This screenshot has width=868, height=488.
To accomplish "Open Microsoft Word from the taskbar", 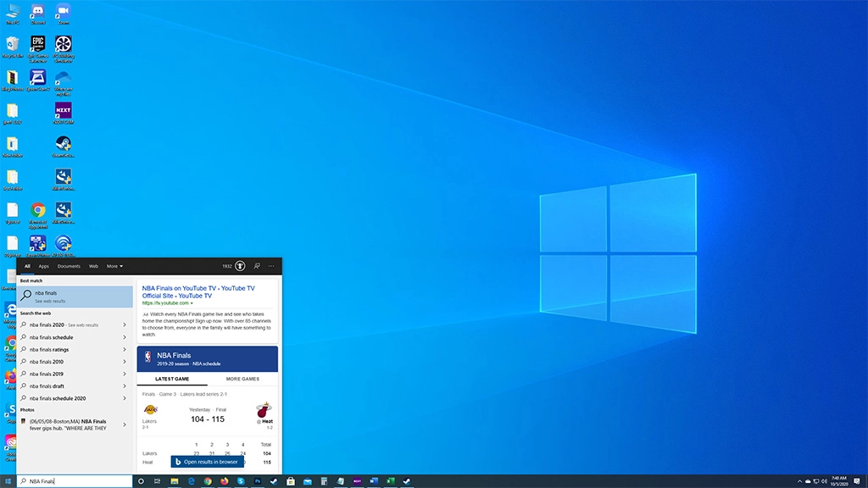I will [374, 481].
